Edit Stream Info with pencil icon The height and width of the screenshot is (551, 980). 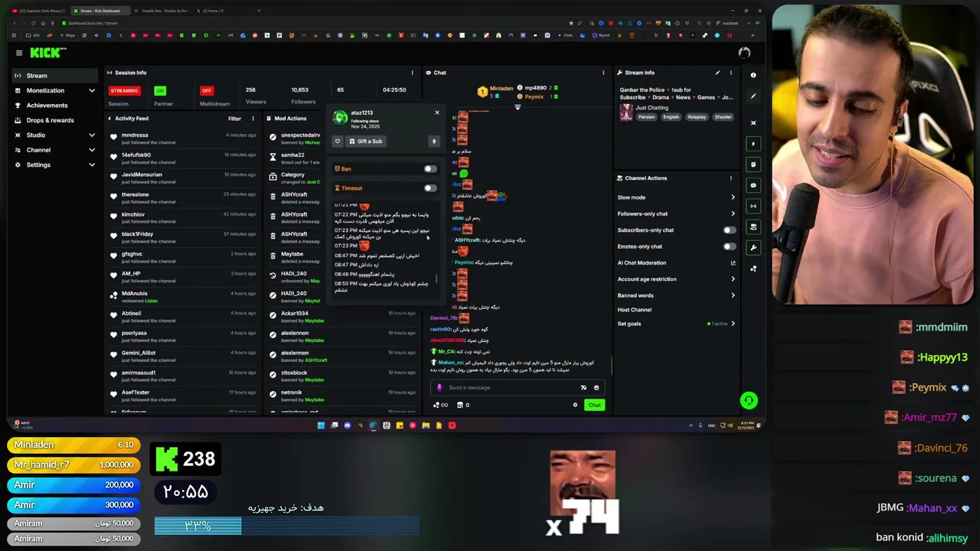[717, 73]
